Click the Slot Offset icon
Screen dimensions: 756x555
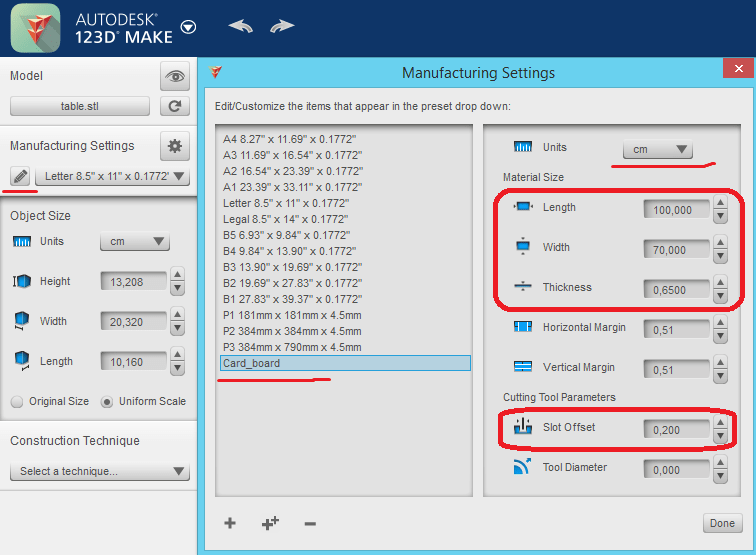click(x=523, y=426)
